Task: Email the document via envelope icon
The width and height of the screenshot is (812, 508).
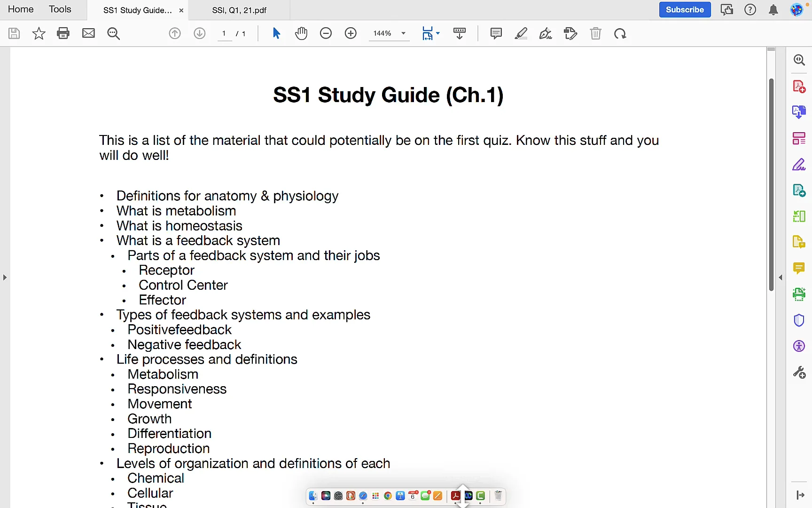Action: click(88, 33)
